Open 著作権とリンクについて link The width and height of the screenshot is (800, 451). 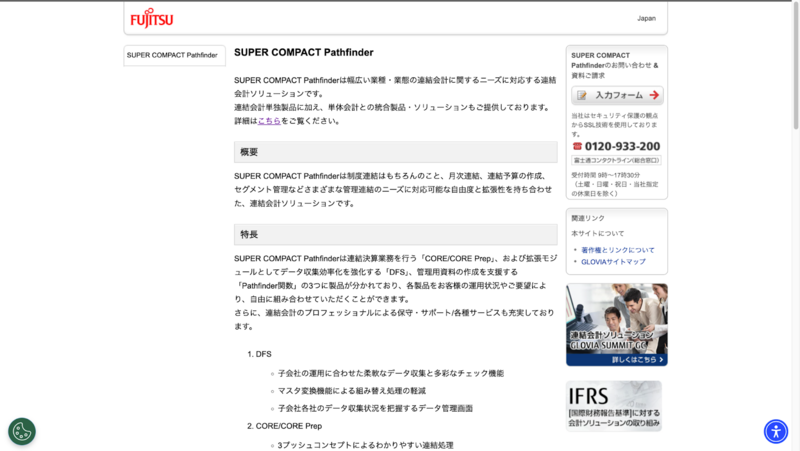click(x=618, y=250)
